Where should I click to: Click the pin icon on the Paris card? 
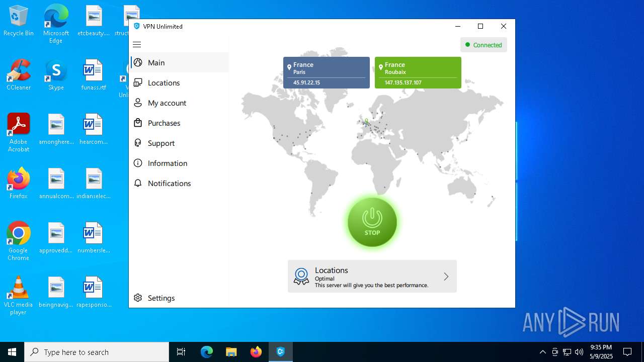[x=289, y=67]
